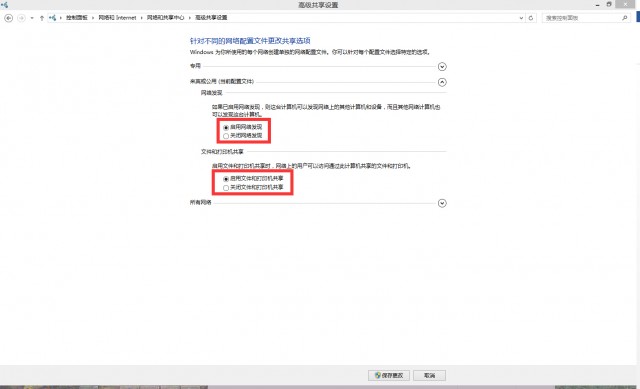This screenshot has height=389, width=640.
Task: Click the 保存更改 button
Action: click(x=389, y=376)
